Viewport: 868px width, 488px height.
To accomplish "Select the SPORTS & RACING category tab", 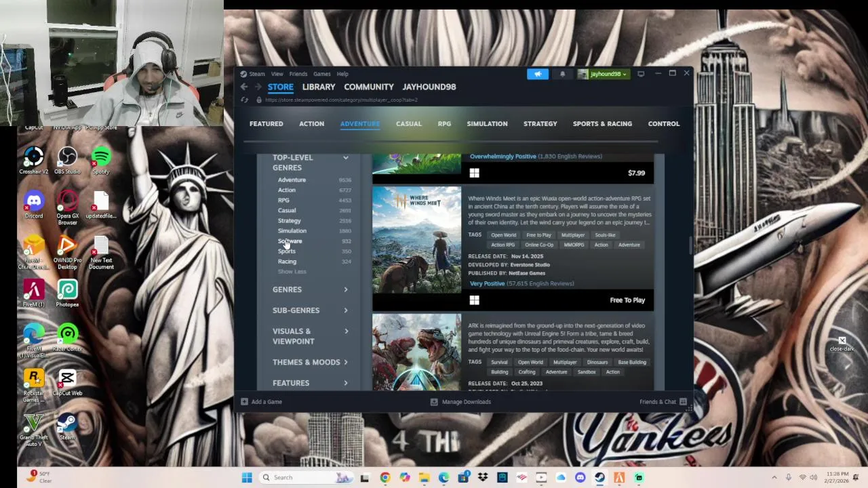I will click(602, 124).
